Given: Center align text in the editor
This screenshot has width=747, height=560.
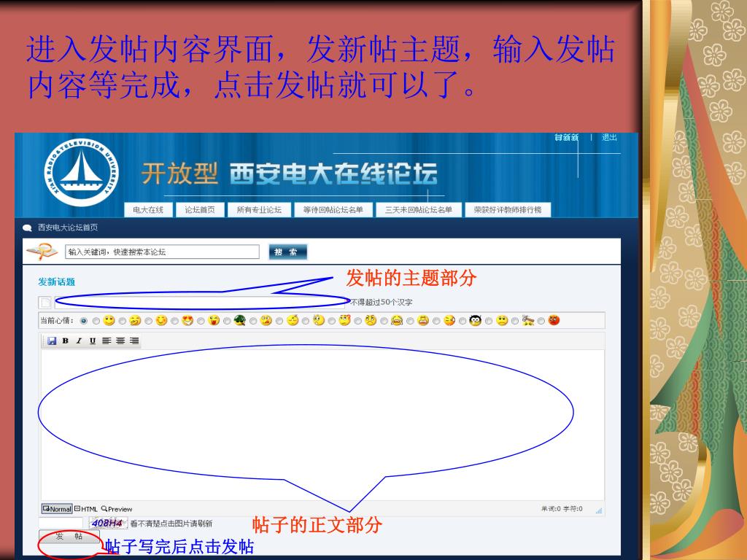Looking at the screenshot, I should pyautogui.click(x=120, y=341).
